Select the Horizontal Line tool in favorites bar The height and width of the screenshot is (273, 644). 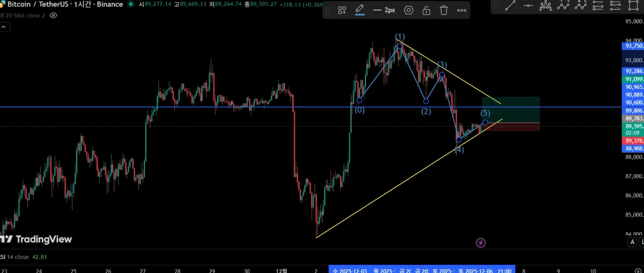pos(529,6)
